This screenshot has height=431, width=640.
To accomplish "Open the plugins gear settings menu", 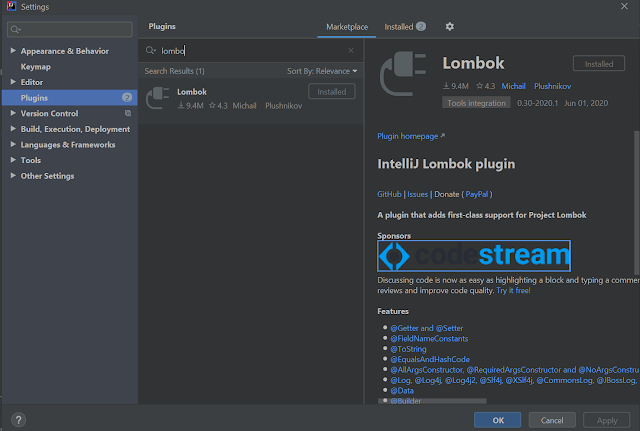I will point(449,27).
